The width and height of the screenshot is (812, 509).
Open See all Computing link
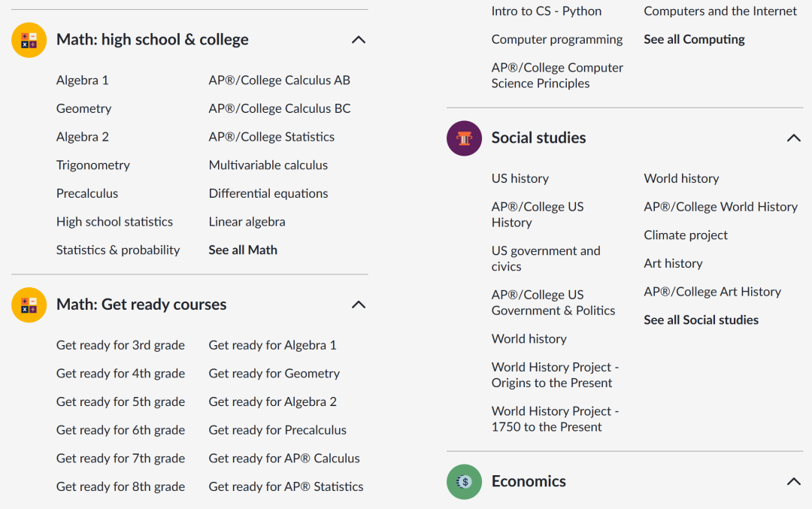694,39
